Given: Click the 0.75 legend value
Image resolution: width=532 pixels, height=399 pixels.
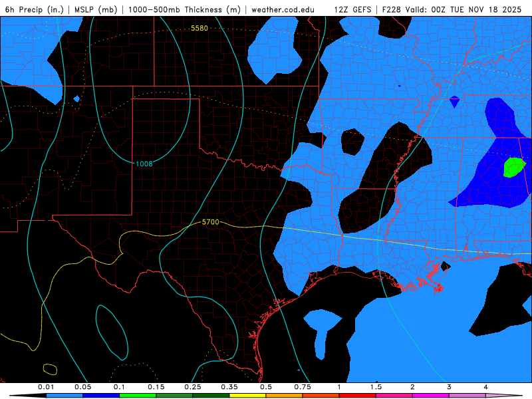Looking at the screenshot, I should (x=303, y=387).
